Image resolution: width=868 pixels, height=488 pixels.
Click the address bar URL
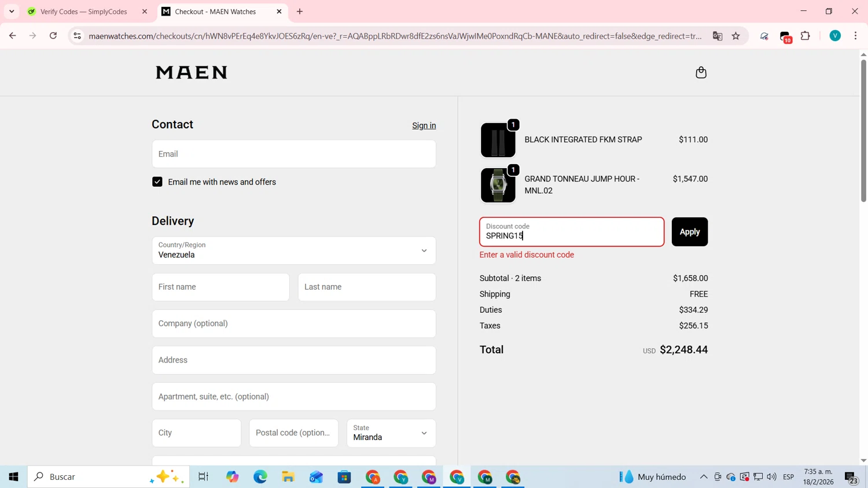pos(395,36)
